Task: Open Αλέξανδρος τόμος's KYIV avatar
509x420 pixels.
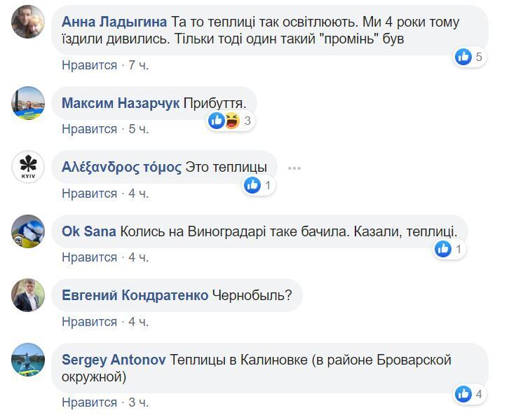Action: [x=28, y=168]
